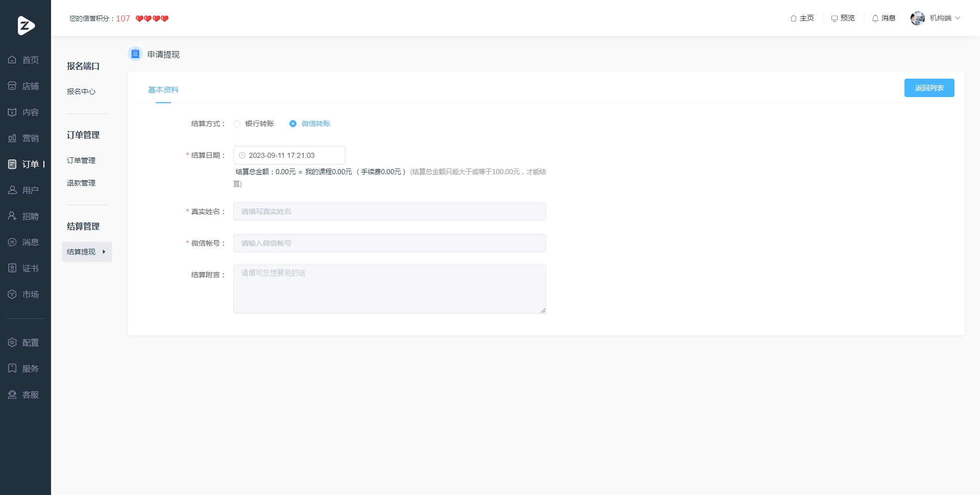Image resolution: width=980 pixels, height=495 pixels.
Task: Click the monitor icon beside 预览
Action: [834, 18]
